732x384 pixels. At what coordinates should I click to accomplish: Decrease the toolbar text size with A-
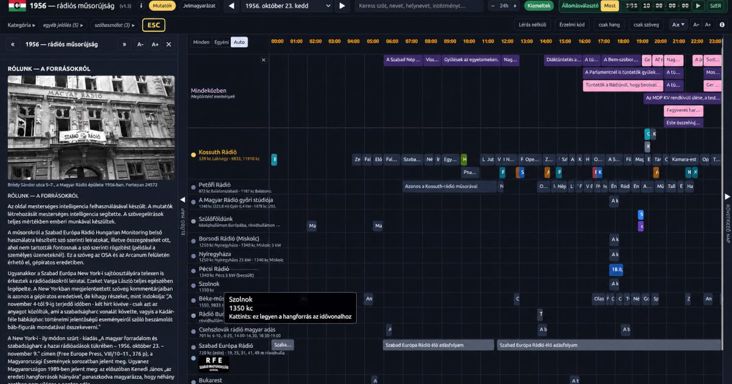[696, 25]
